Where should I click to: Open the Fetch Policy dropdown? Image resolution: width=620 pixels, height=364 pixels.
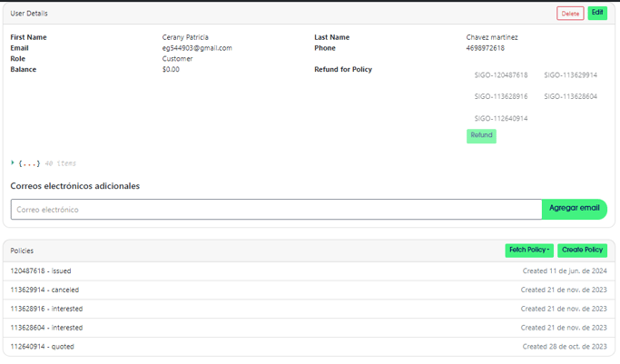(x=529, y=250)
